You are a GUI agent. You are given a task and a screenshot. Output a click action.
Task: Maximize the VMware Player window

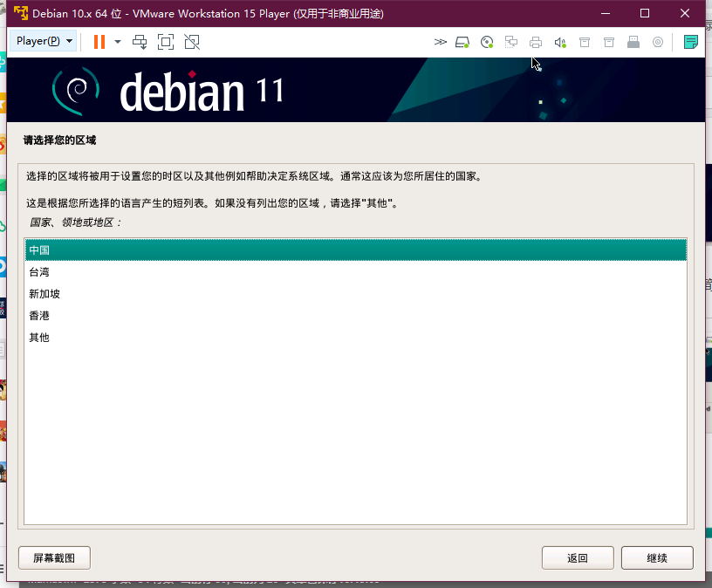pyautogui.click(x=645, y=13)
